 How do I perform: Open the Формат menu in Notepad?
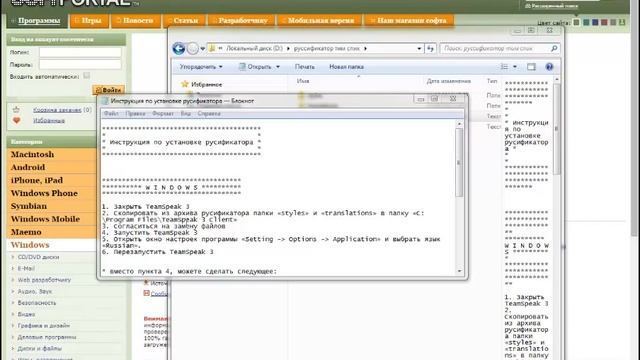pos(163,113)
